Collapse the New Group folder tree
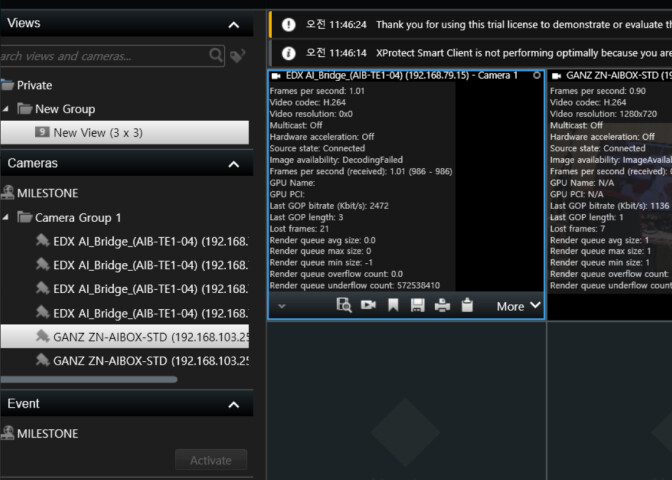This screenshot has width=672, height=480. click(x=5, y=109)
